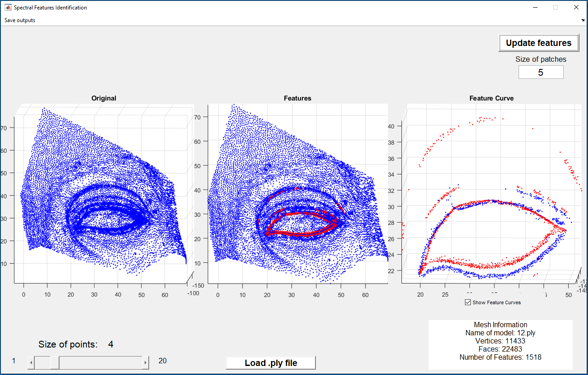Click the 'Size of points:' label
The height and width of the screenshot is (375, 588).
68,344
